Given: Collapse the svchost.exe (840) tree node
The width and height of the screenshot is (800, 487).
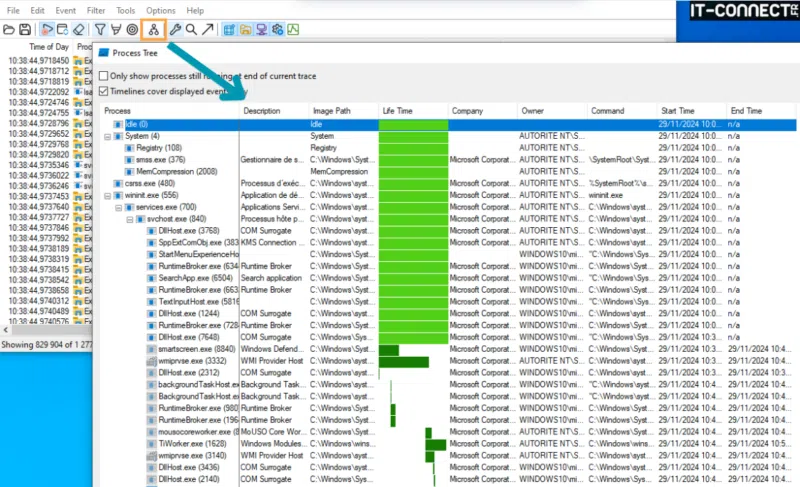Looking at the screenshot, I should pos(130,219).
